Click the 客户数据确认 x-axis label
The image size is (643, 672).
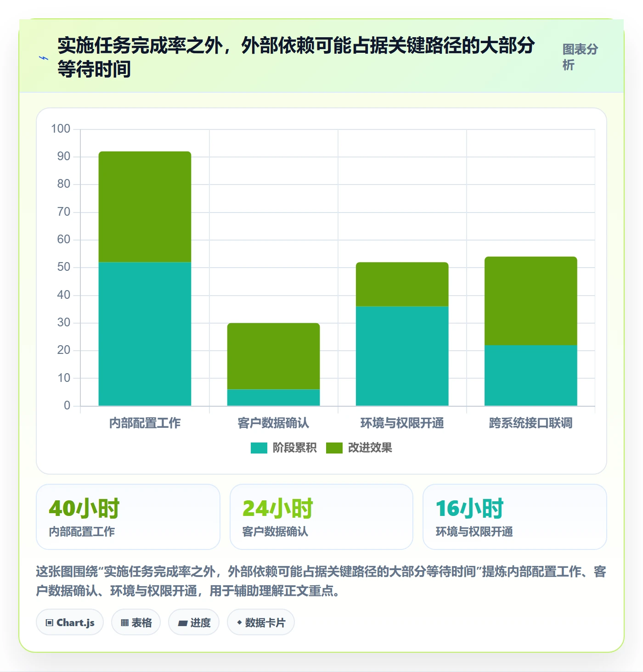273,423
